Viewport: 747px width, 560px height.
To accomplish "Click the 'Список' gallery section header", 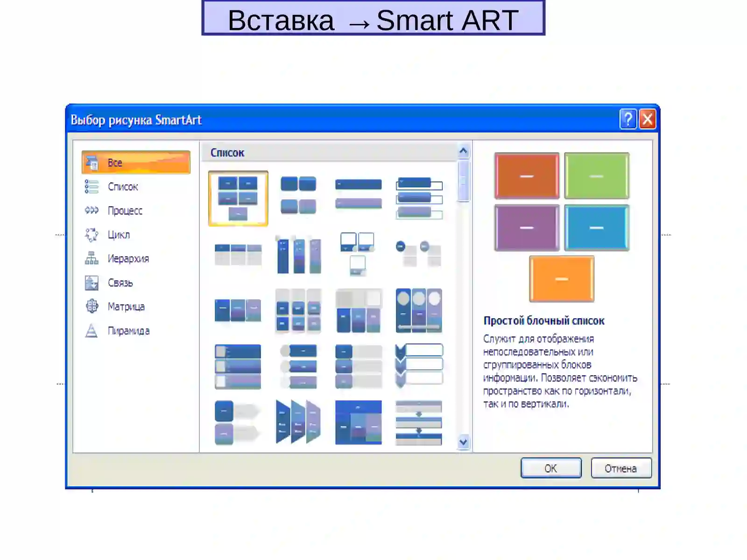I will [x=330, y=153].
